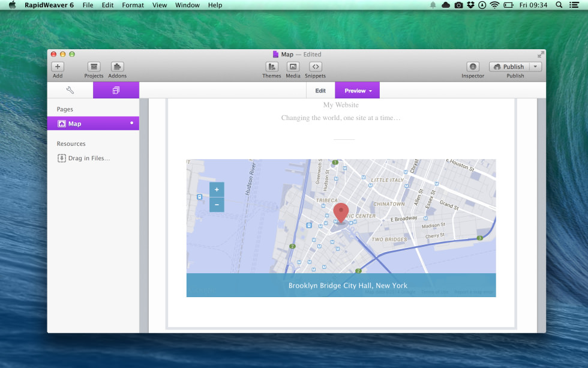588x368 pixels.
Task: Click the notification bell menu bar icon
Action: click(x=433, y=5)
